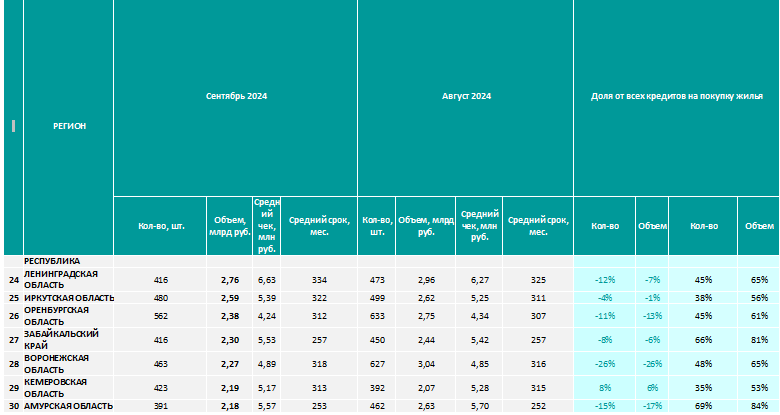This screenshot has width=780, height=415.
Task: Click 48% in Воронежская область row
Action: point(703,364)
